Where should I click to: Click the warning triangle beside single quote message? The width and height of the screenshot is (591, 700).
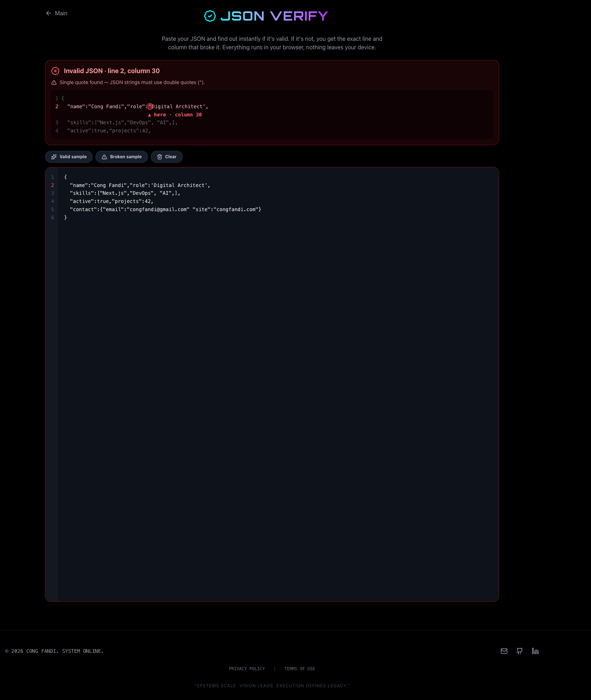(54, 82)
